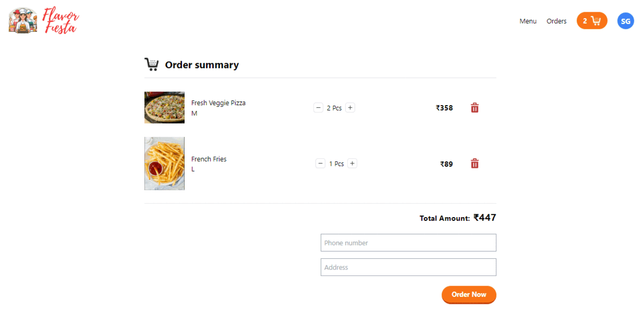This screenshot has height=320, width=644.
Task: Go to the Menu page
Action: pyautogui.click(x=528, y=21)
